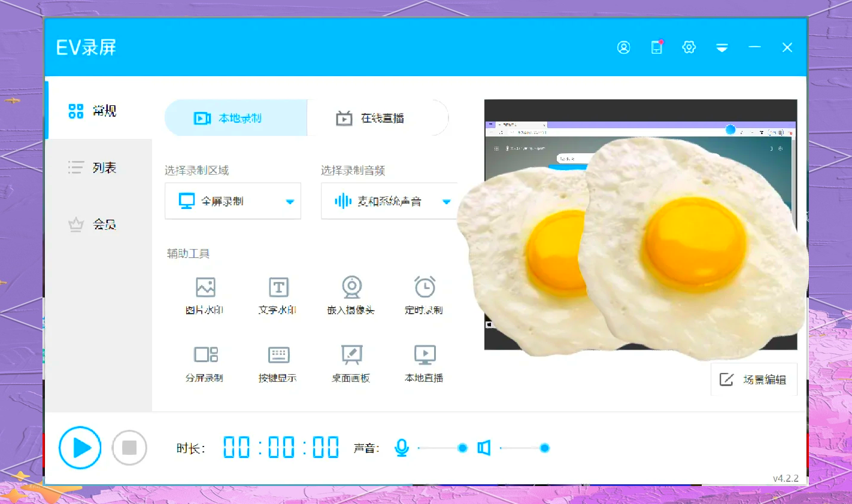Screen dimensions: 852x504
Task: Click the 辅助工具 heading
Action: (x=188, y=254)
